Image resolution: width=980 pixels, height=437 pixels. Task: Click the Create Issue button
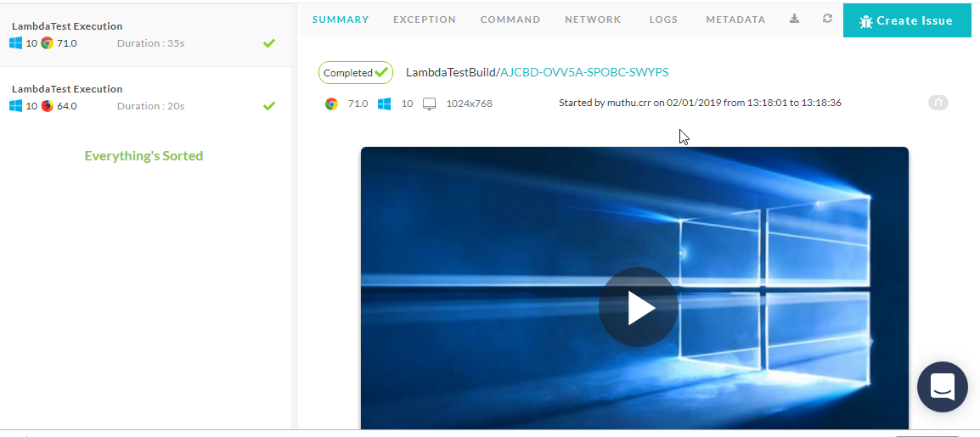point(907,20)
